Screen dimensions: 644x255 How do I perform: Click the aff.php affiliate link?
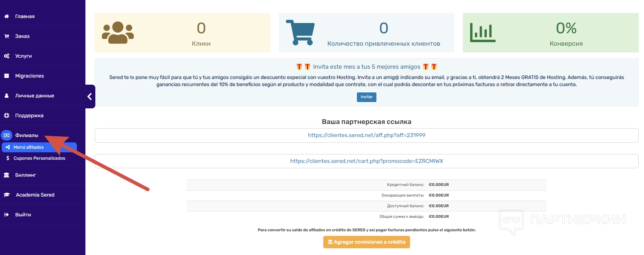(366, 135)
